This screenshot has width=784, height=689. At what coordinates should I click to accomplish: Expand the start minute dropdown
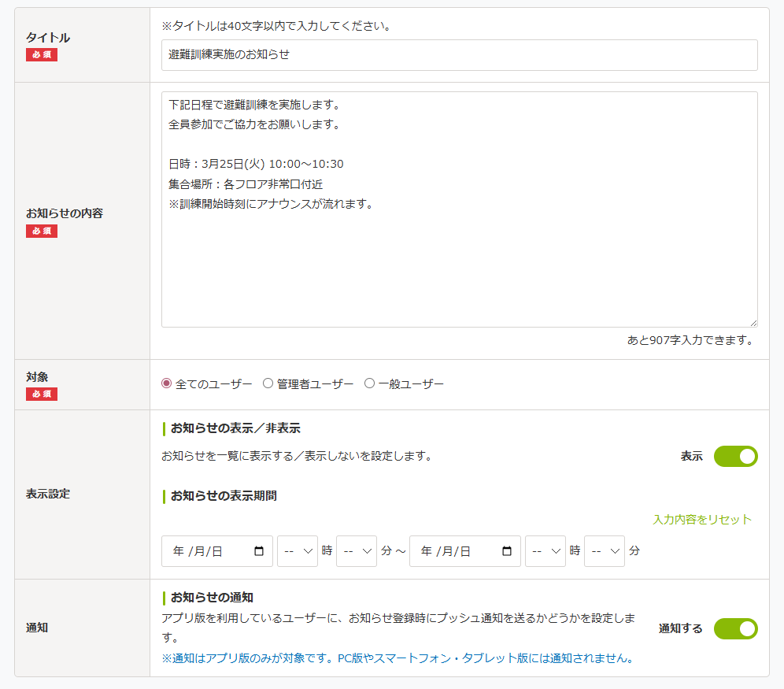point(357,551)
